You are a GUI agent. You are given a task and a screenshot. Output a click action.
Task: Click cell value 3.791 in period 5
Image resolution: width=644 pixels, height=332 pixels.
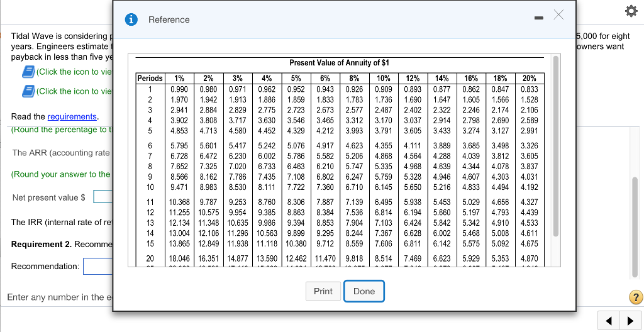[384, 131]
